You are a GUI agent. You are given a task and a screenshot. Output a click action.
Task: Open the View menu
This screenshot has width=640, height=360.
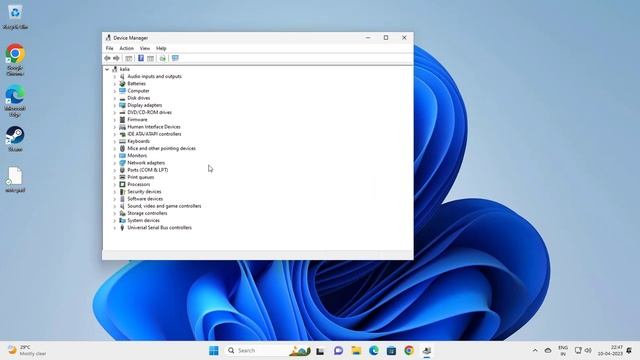[145, 48]
